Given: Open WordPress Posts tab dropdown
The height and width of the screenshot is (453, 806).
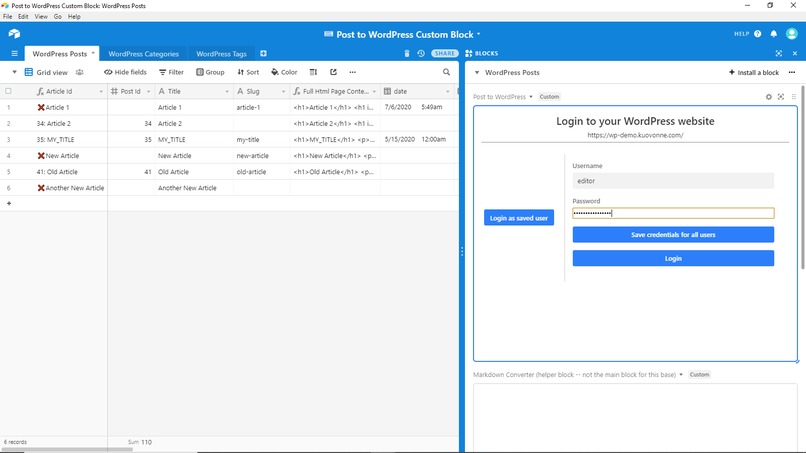Looking at the screenshot, I should point(93,53).
